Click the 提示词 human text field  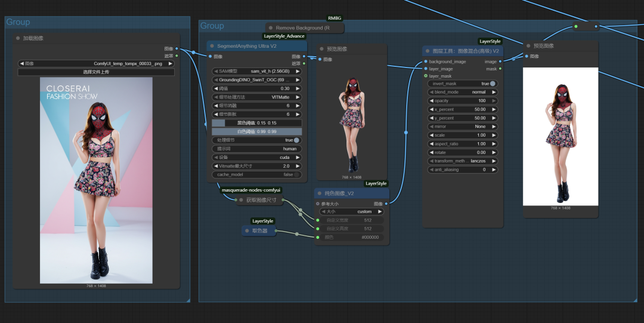(256, 149)
